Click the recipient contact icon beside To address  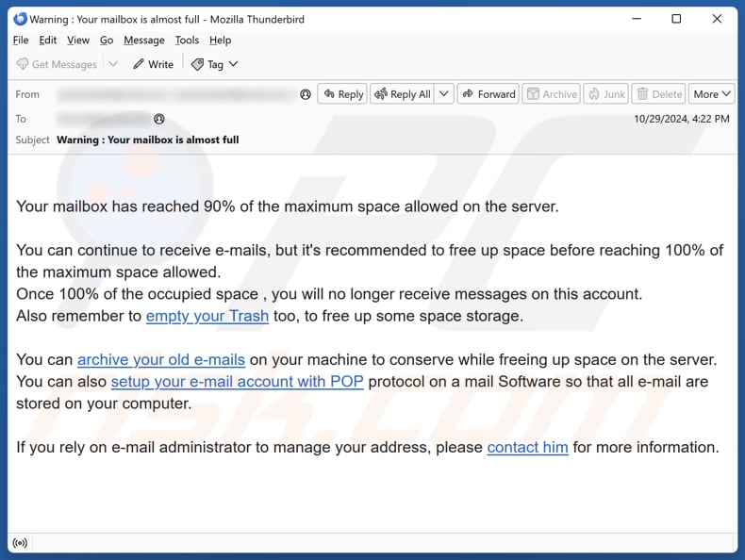point(159,119)
